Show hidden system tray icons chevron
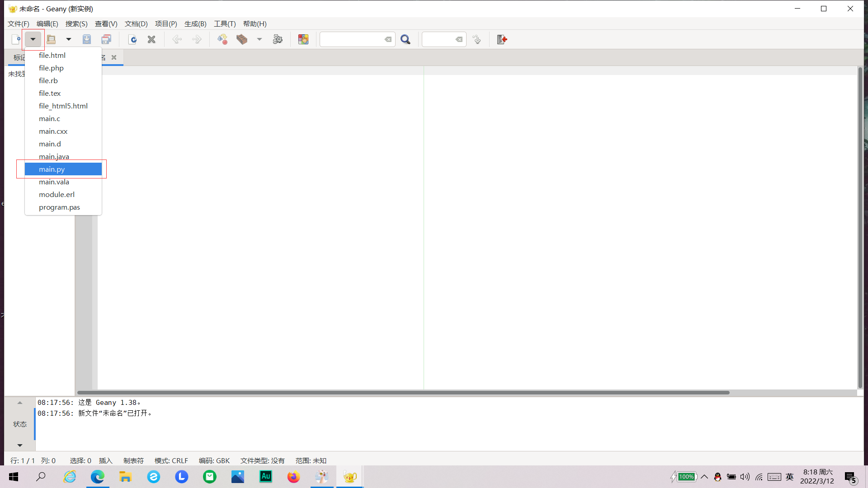This screenshot has width=868, height=488. coord(704,477)
